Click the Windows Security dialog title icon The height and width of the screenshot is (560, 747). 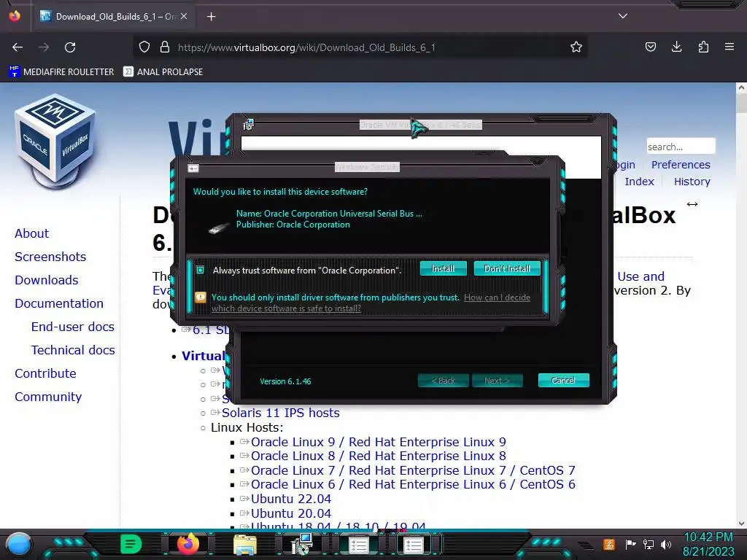(x=193, y=168)
